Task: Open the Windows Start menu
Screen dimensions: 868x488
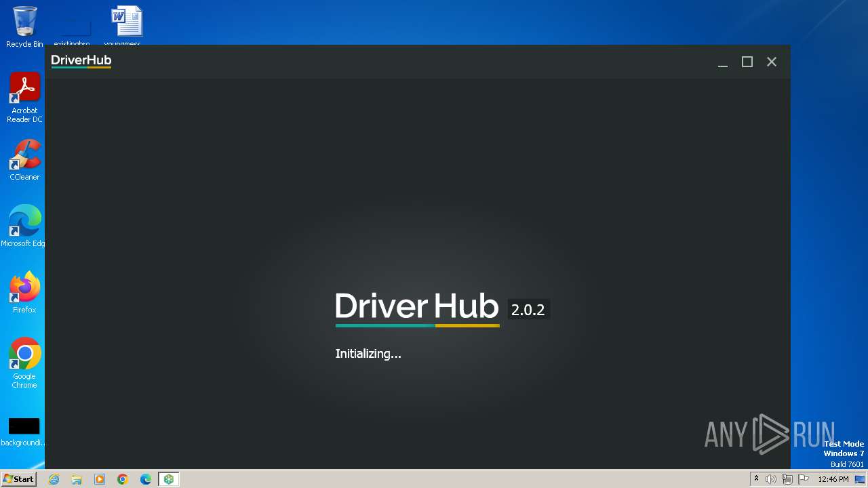Action: tap(18, 479)
